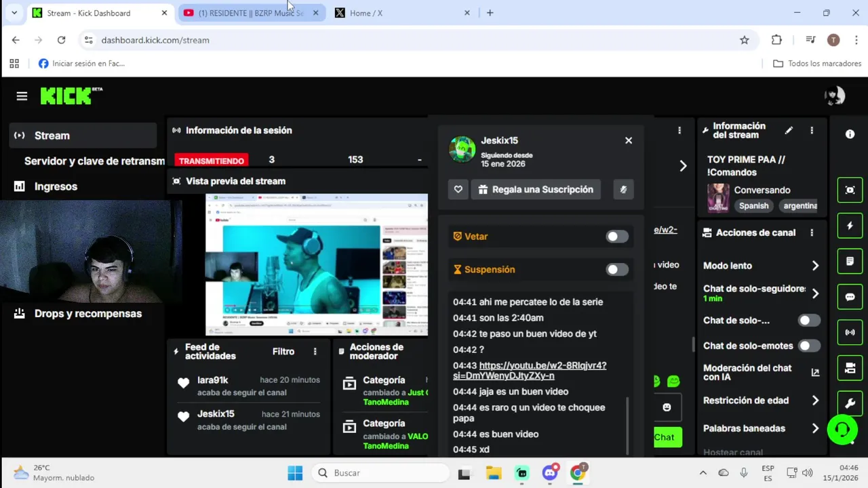Open the emoji picker in chat input

667,407
